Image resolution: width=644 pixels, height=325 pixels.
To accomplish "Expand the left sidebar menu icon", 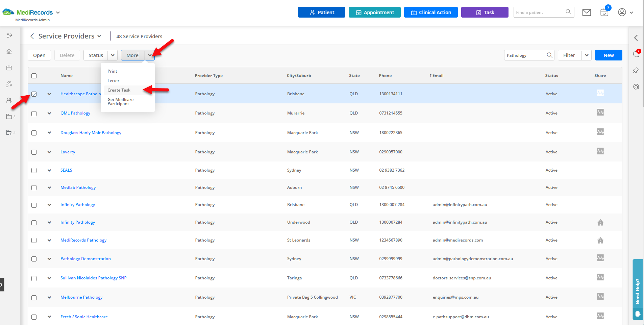I will coord(9,35).
